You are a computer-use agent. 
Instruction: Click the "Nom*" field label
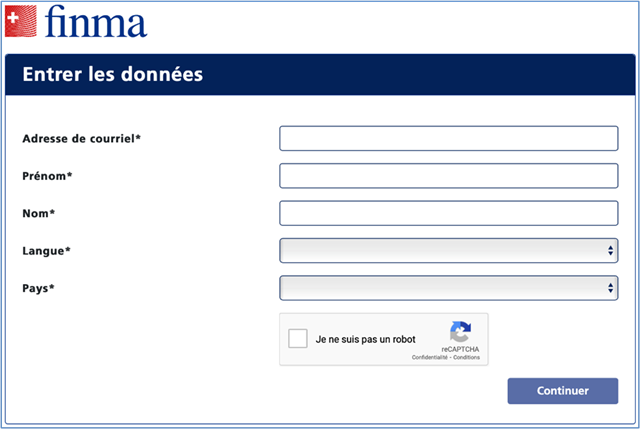point(38,214)
